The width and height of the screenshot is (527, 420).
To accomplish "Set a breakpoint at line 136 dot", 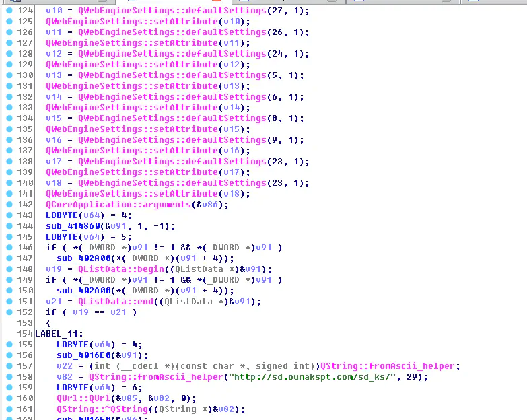I will click(9, 140).
